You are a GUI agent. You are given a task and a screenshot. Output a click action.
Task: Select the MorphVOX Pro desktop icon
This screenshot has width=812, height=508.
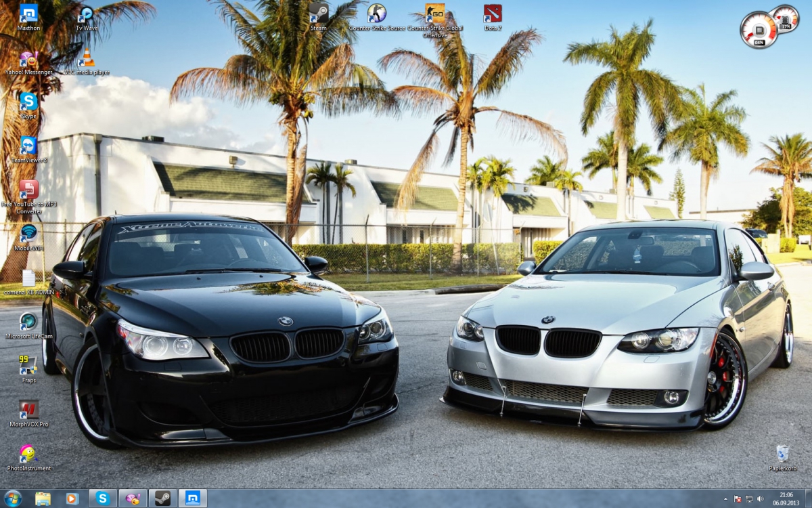click(x=28, y=414)
